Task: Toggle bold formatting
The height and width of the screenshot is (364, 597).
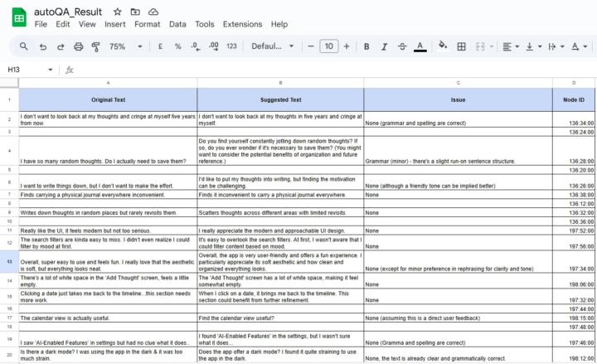Action: point(366,46)
